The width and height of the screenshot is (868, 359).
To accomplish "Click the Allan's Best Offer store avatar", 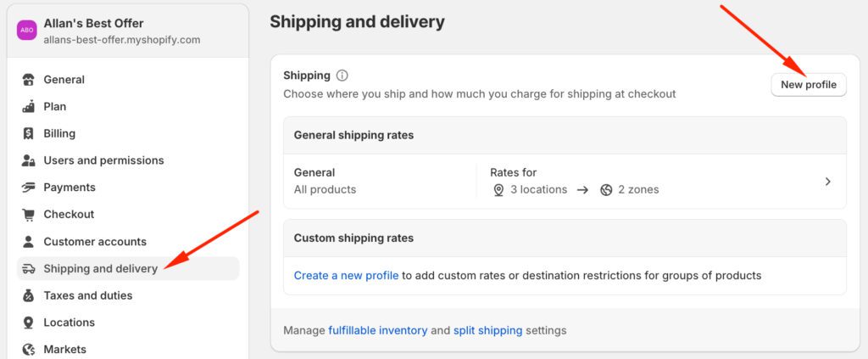I will point(28,30).
